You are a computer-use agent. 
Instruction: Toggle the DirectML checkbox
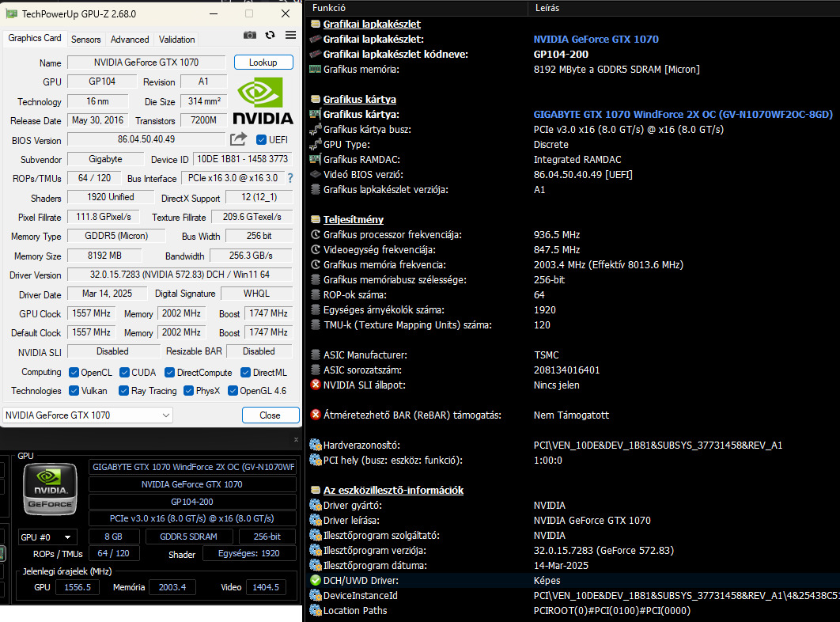click(245, 372)
